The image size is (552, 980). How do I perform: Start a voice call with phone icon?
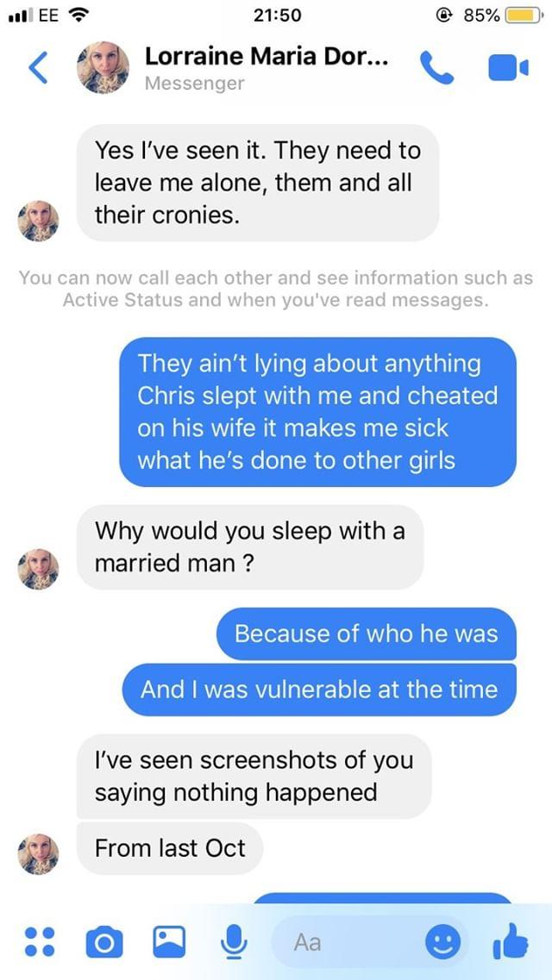point(437,67)
